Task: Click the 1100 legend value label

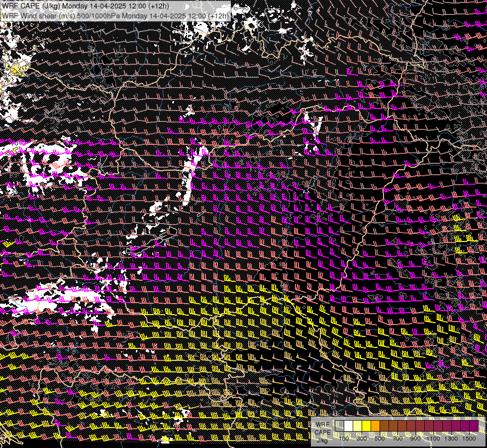Action: click(433, 439)
